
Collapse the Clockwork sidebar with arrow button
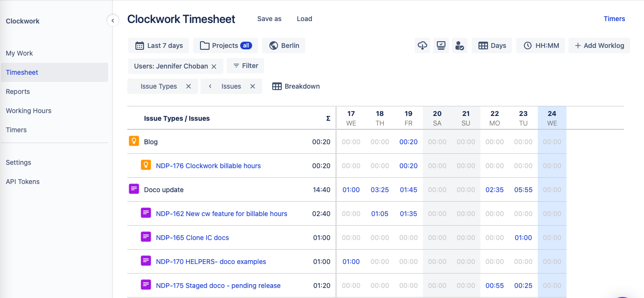[112, 21]
